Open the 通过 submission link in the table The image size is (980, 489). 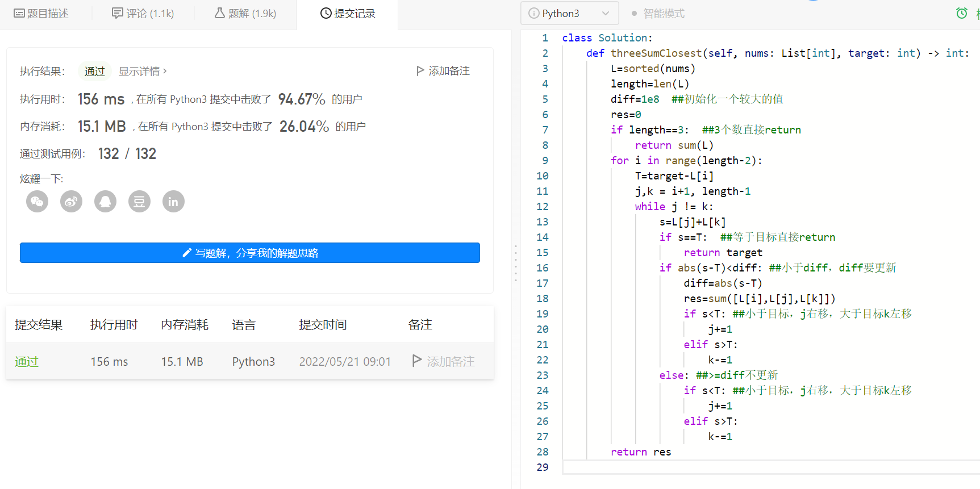pos(27,362)
